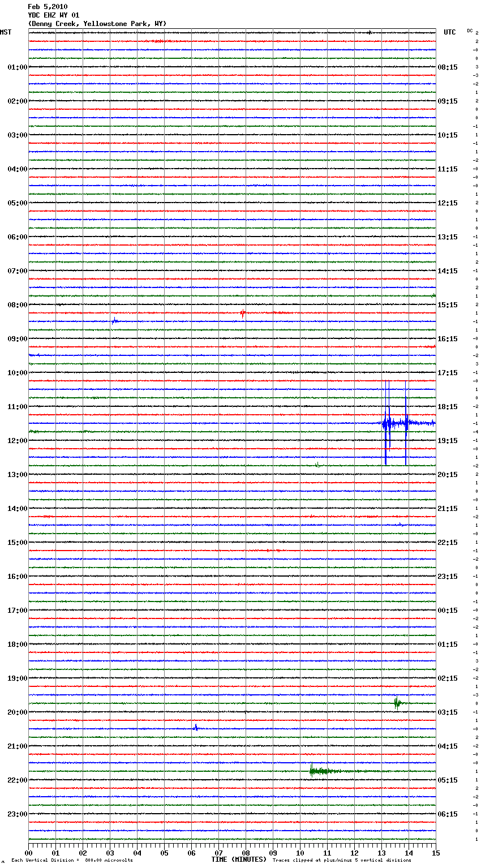Select the 15:15 UTC time label
This screenshot has width=481, height=868.
[x=448, y=305]
